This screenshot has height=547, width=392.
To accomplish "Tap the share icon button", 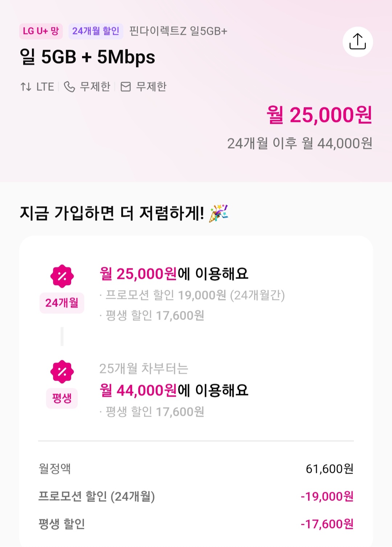I will [358, 42].
